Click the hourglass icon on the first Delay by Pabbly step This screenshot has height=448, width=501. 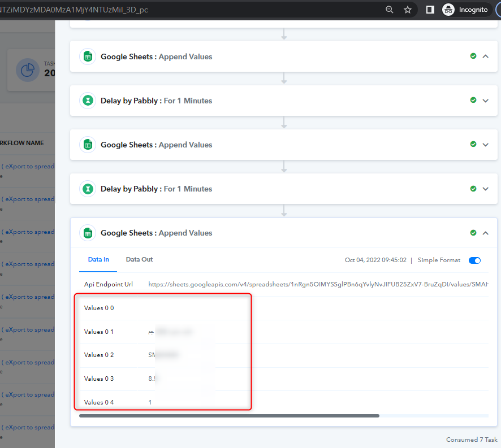[x=88, y=101]
